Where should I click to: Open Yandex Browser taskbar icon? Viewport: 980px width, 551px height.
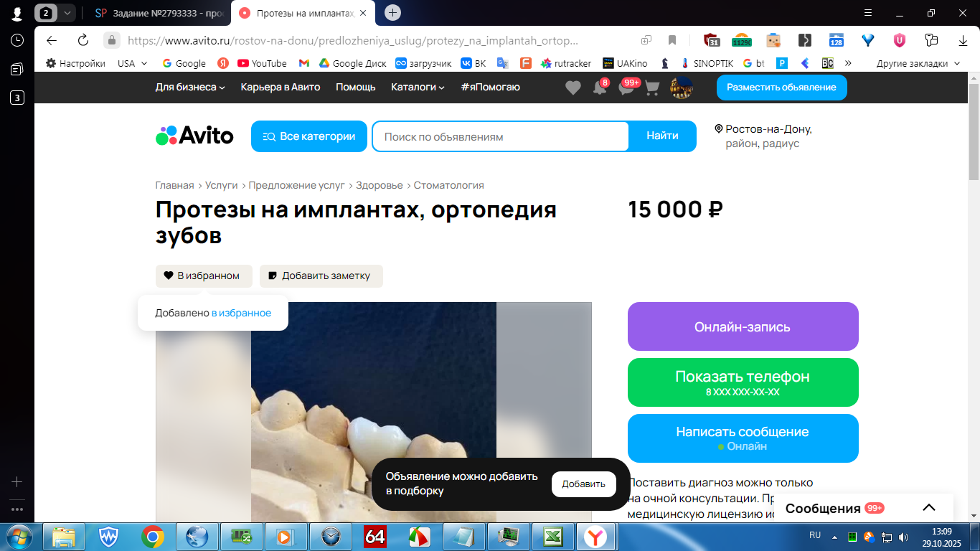pyautogui.click(x=594, y=536)
